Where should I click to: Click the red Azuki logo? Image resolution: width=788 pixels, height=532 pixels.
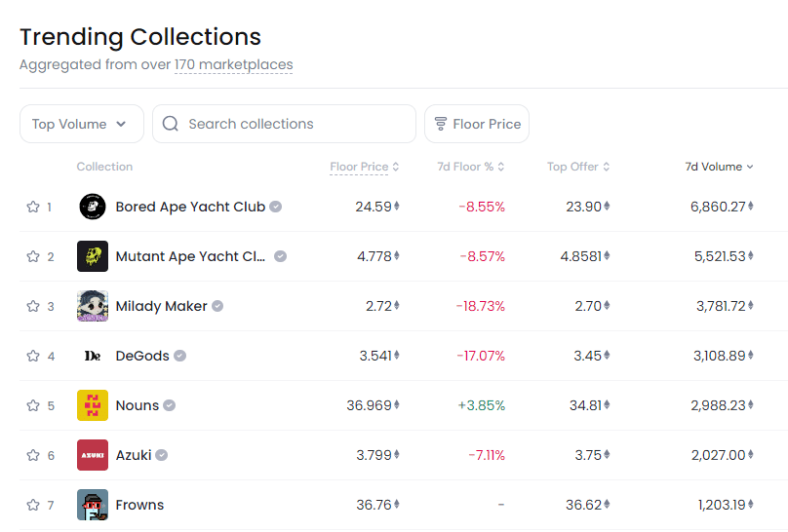pos(93,455)
